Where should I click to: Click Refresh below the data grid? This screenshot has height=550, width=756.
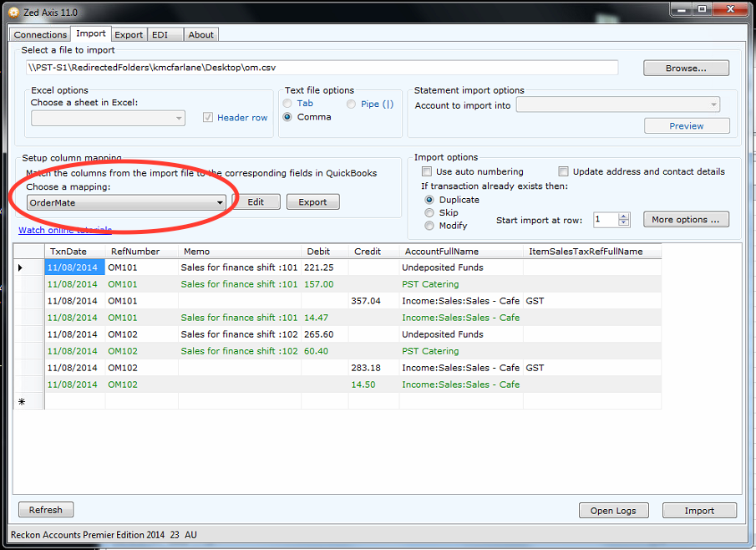tap(45, 509)
